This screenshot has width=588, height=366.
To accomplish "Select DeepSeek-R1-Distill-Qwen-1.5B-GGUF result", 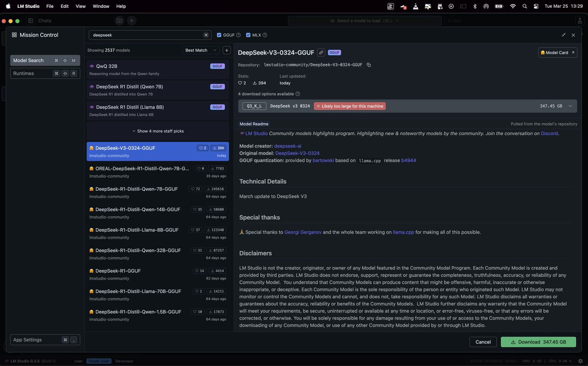I will (157, 316).
